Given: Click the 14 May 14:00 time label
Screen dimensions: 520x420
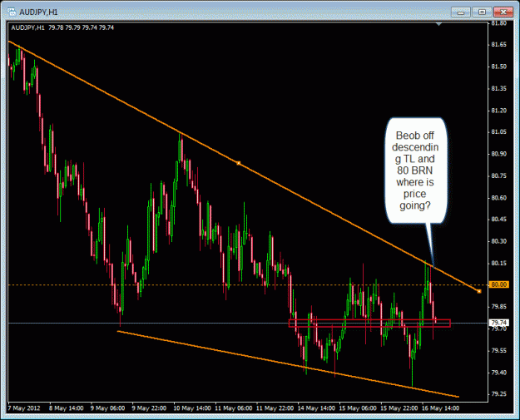Looking at the screenshot, I should point(316,408).
